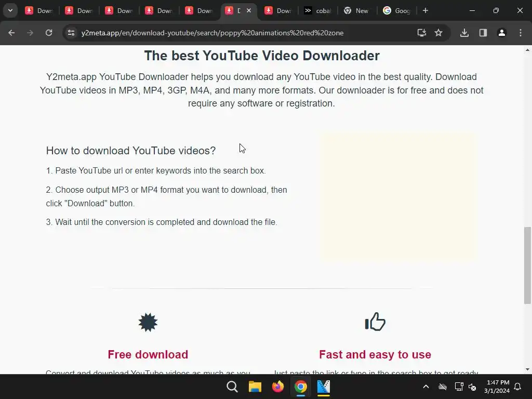Click the muted volume tray icon

click(x=472, y=387)
